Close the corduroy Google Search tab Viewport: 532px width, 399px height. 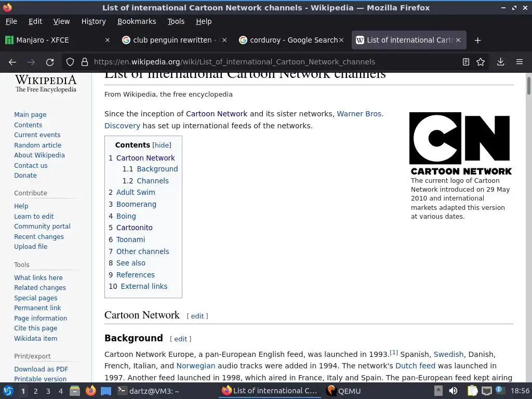[x=341, y=40]
